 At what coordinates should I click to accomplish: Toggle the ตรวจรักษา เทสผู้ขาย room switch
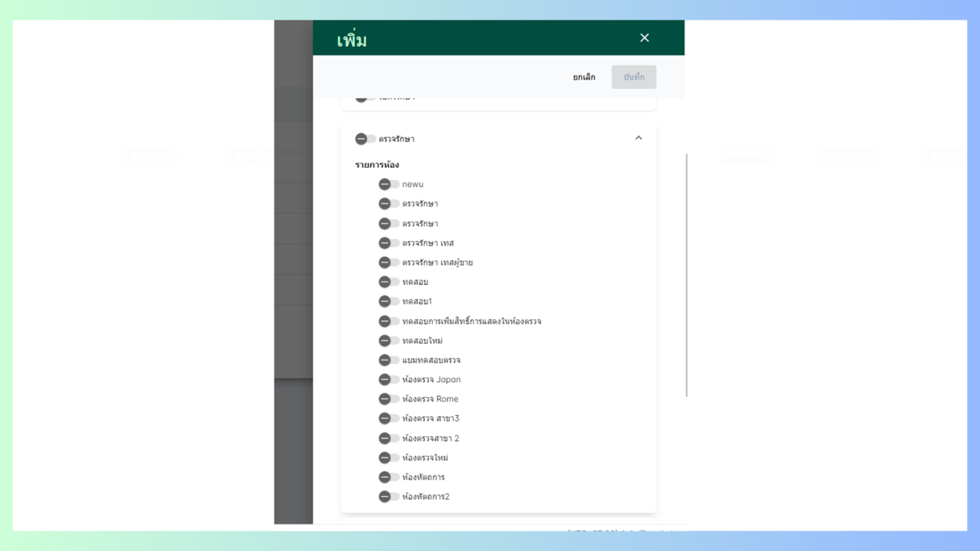388,263
